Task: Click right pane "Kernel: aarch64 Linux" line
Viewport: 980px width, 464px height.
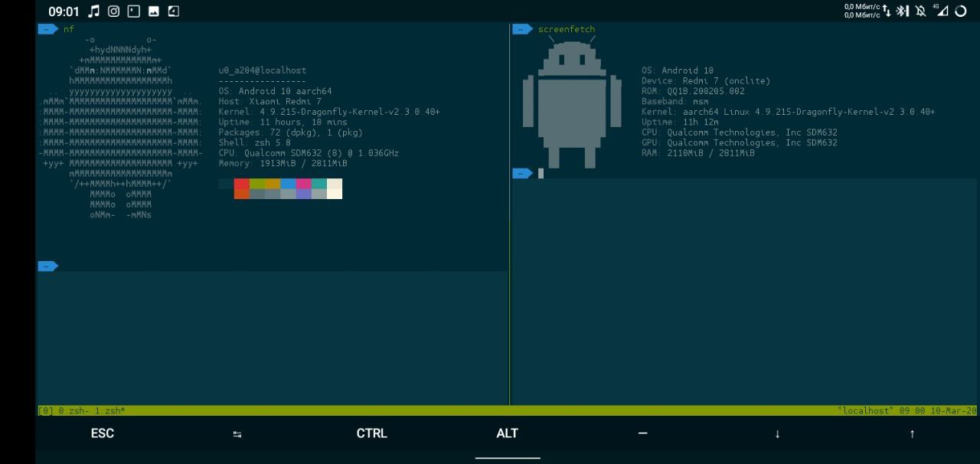Action: coord(789,112)
